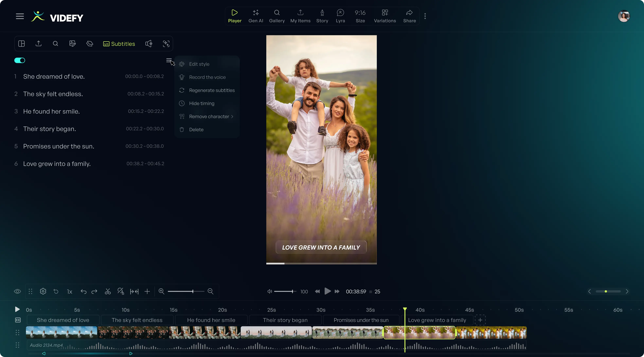
Task: Add a new subtitle block on timeline
Action: [480, 320]
